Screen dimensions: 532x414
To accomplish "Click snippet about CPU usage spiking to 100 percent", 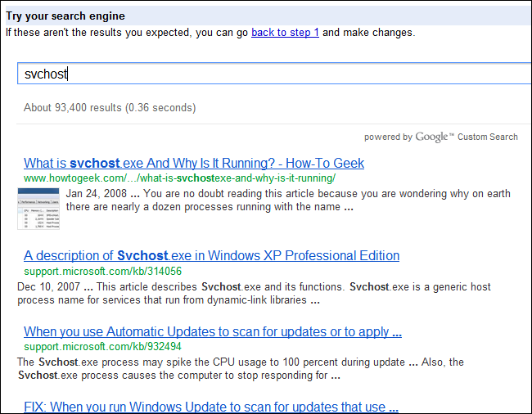I will (246, 362).
